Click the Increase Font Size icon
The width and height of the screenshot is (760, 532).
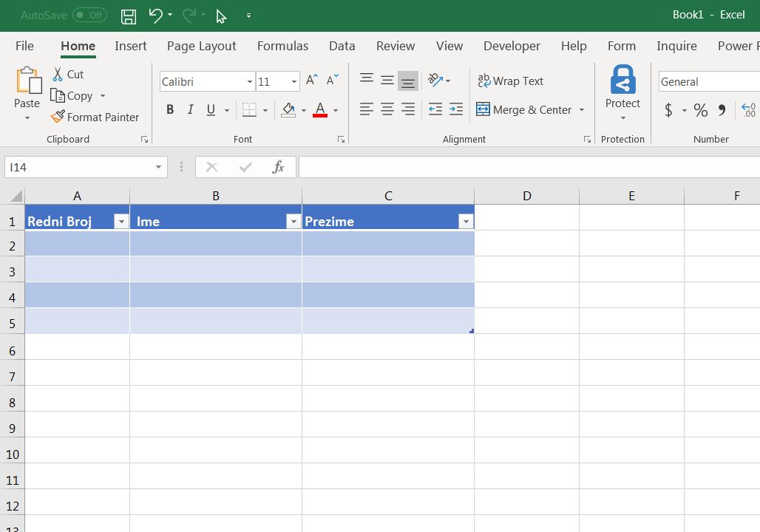[312, 80]
